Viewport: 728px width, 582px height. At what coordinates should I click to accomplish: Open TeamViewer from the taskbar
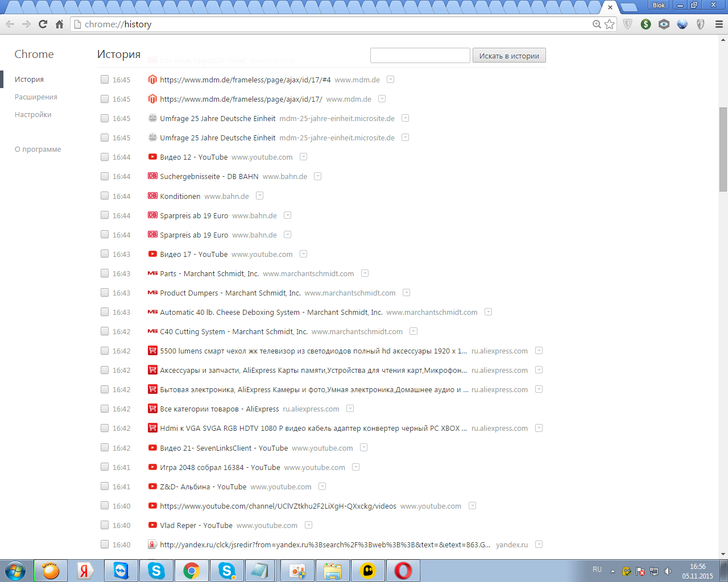[121, 571]
